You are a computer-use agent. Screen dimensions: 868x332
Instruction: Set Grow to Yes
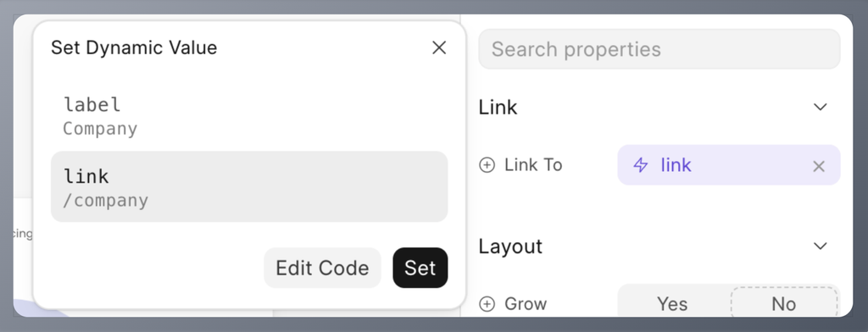coord(672,304)
